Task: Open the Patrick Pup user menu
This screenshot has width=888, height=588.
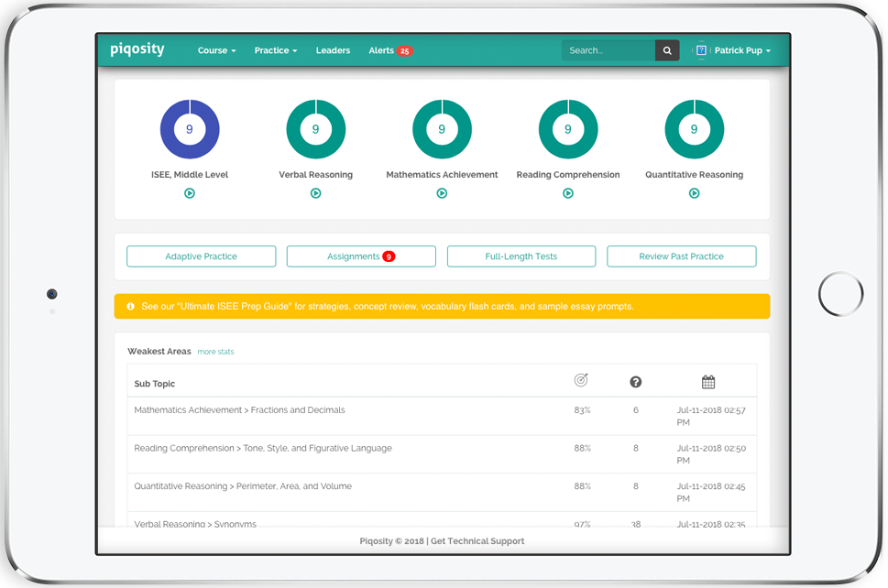Action: [x=733, y=51]
